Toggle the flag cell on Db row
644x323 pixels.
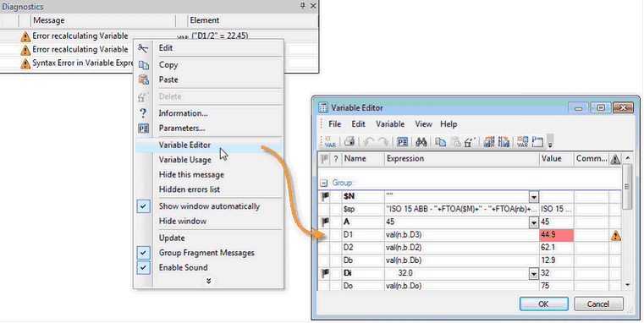324,260
